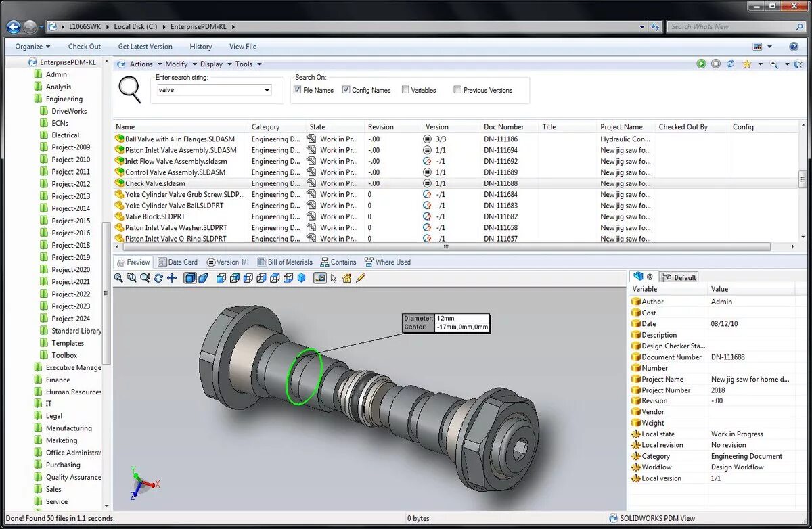The height and width of the screenshot is (529, 812).
Task: Click the Get Latest Version button
Action: pos(145,47)
